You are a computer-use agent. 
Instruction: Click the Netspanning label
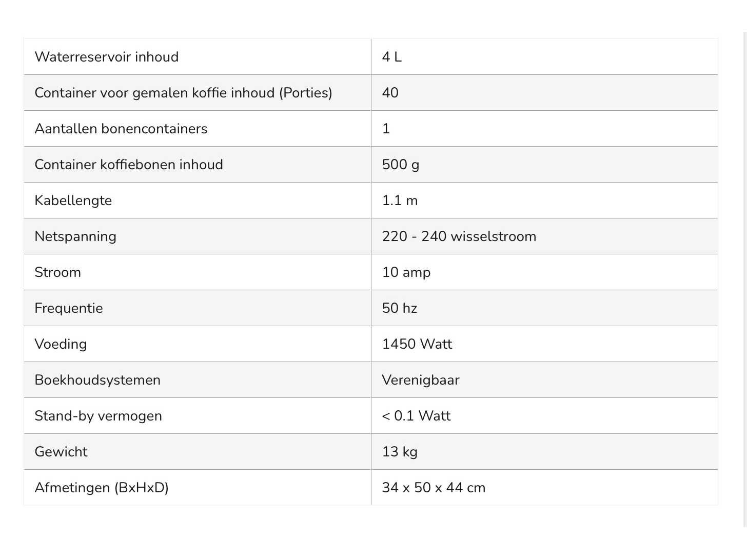click(x=75, y=236)
